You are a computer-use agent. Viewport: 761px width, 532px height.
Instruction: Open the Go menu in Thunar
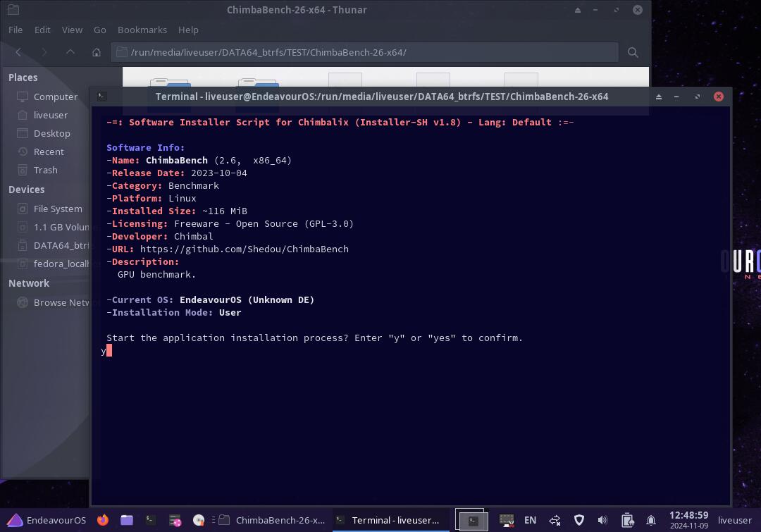(100, 30)
